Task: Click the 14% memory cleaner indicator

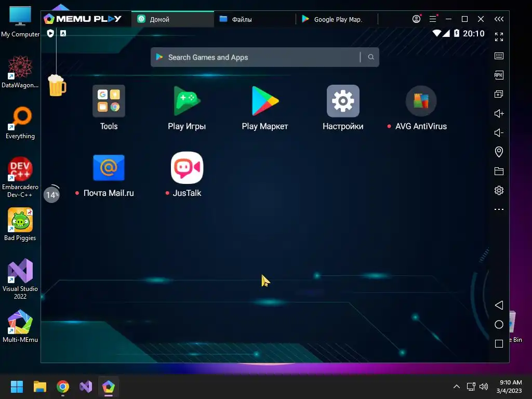Action: pyautogui.click(x=51, y=194)
